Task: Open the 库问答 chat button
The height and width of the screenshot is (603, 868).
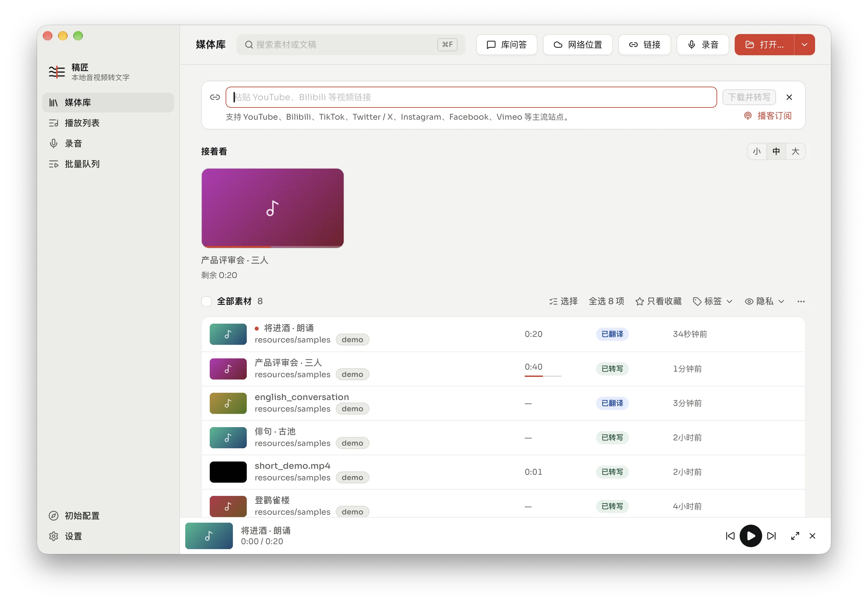Action: click(506, 45)
